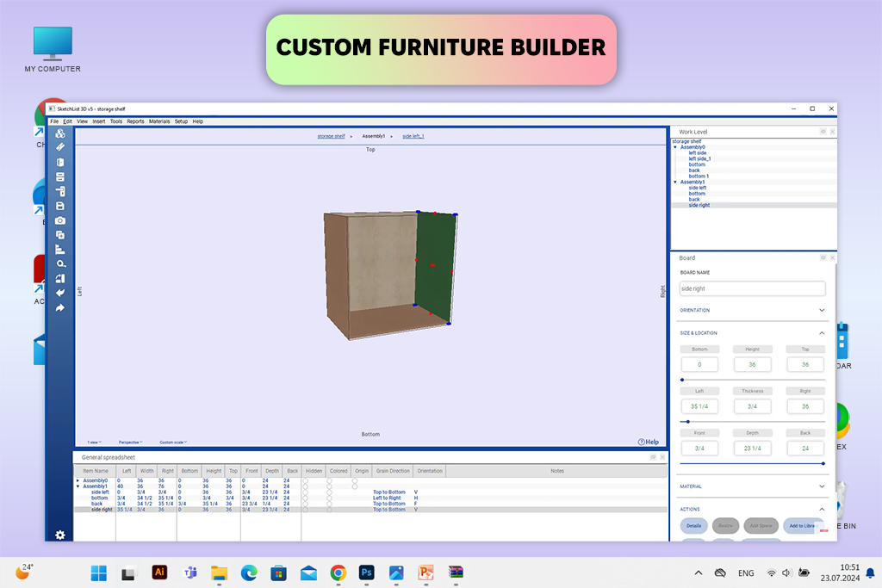Click the Add to Library button
This screenshot has height=588, width=882.
802,526
